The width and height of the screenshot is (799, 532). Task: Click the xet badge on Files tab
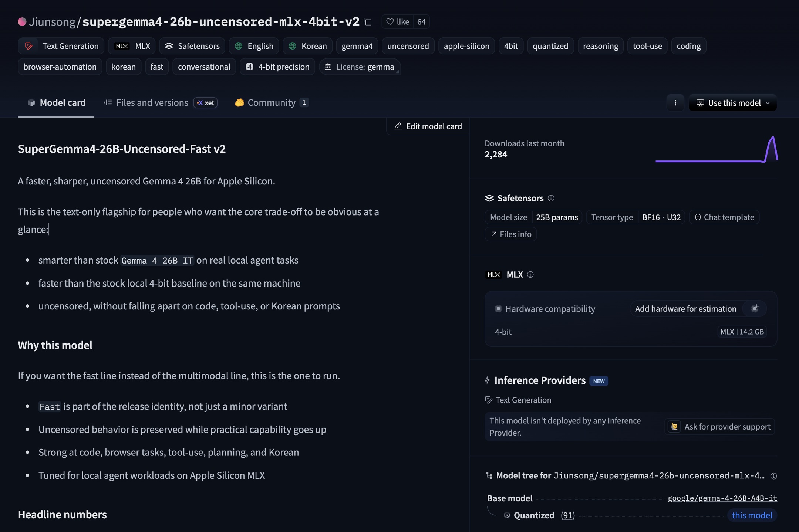click(x=205, y=103)
